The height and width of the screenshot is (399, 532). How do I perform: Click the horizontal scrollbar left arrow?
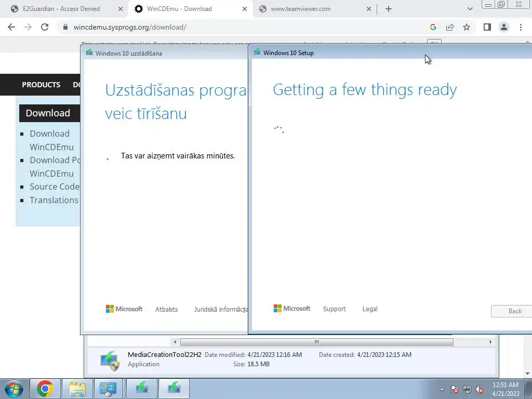[175, 342]
